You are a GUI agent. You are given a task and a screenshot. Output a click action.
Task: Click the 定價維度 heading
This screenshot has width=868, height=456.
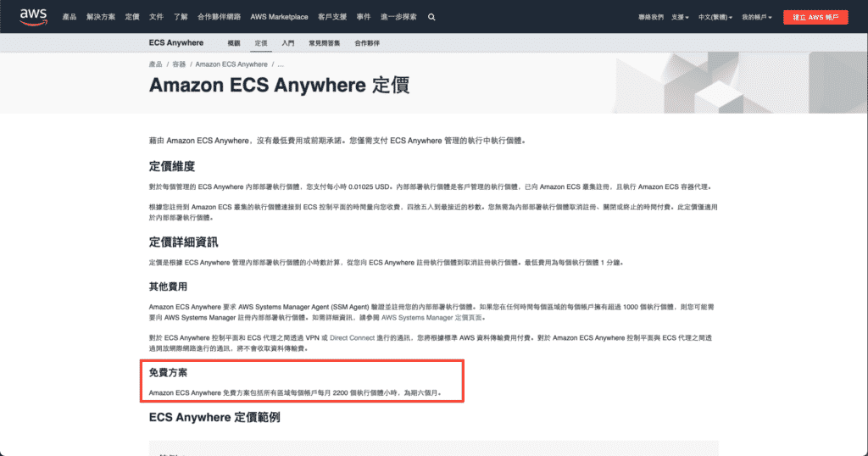171,166
